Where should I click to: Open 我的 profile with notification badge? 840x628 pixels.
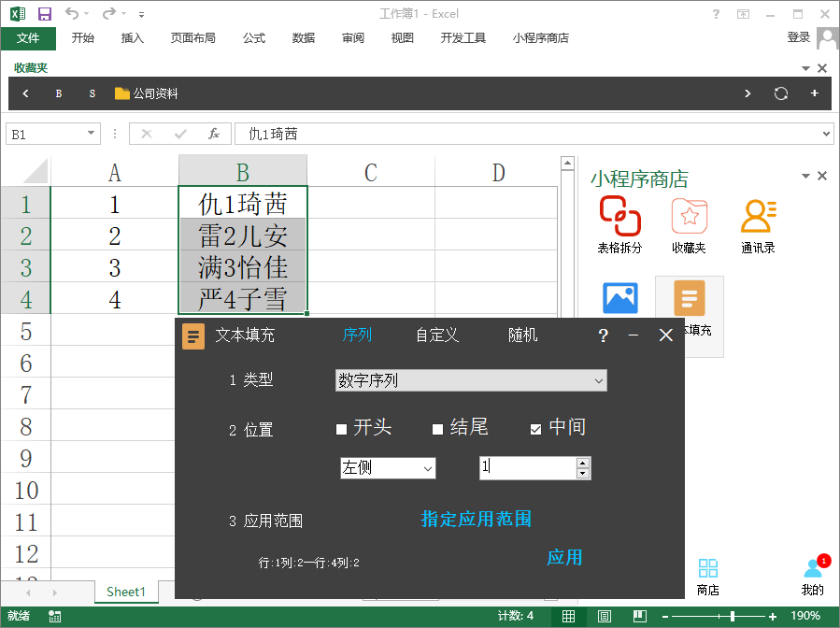pos(812,578)
